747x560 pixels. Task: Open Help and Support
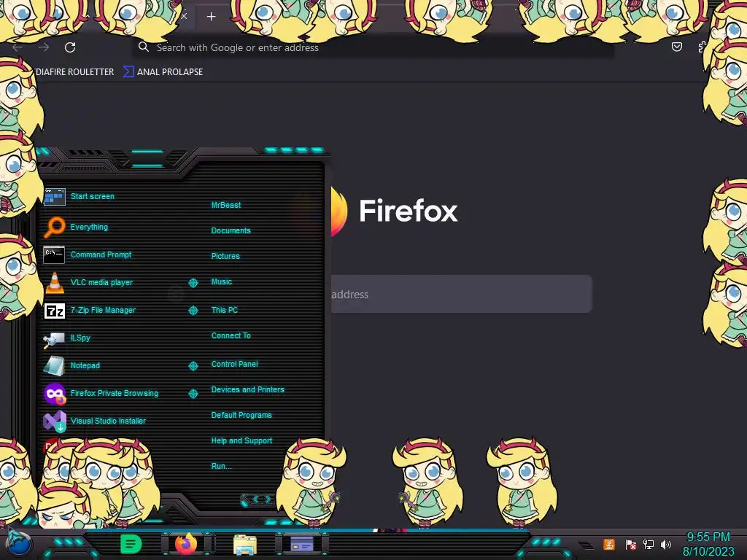(x=241, y=440)
